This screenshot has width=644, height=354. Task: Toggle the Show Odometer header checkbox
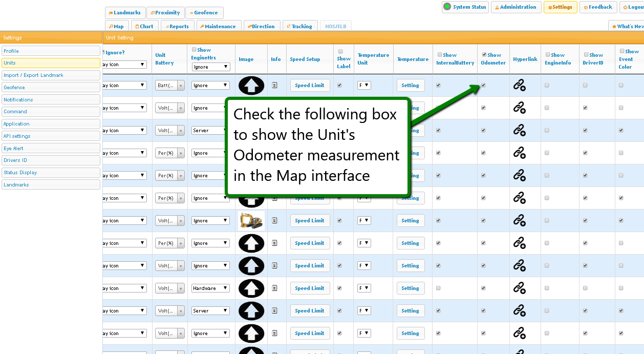[484, 55]
